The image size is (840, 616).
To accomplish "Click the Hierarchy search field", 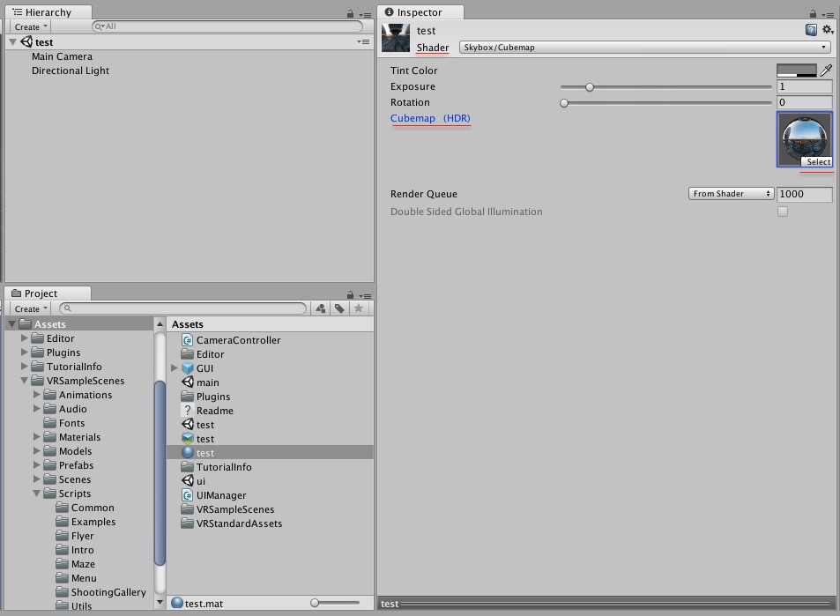I will click(x=227, y=26).
